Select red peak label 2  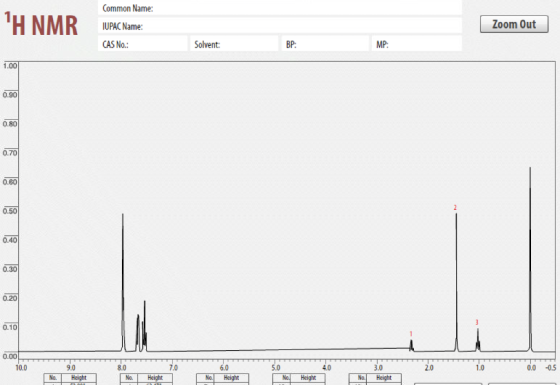point(455,208)
